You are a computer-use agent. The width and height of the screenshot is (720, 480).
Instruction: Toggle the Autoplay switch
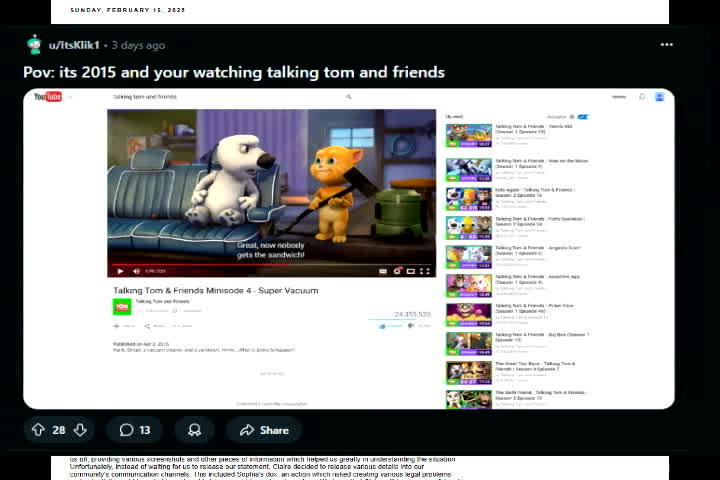click(583, 117)
